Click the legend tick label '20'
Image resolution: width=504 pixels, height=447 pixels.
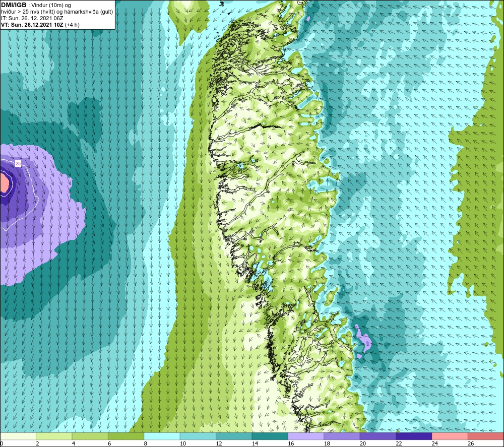(363, 443)
